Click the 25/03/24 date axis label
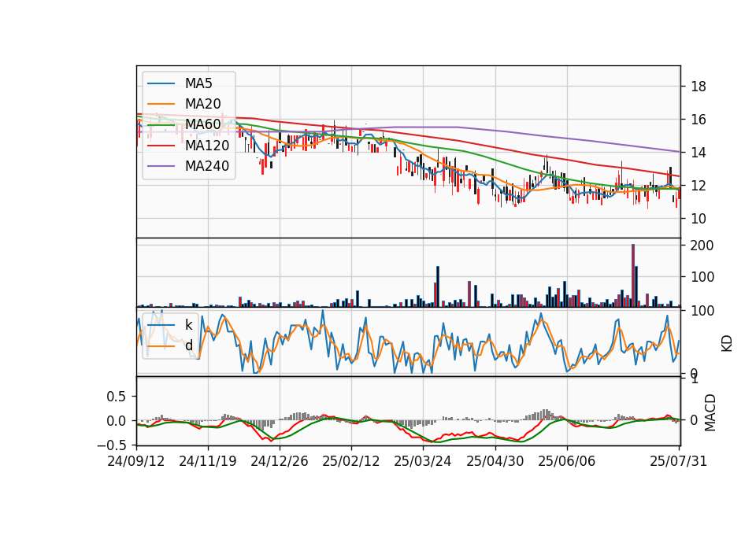This screenshot has width=756, height=543. click(423, 461)
